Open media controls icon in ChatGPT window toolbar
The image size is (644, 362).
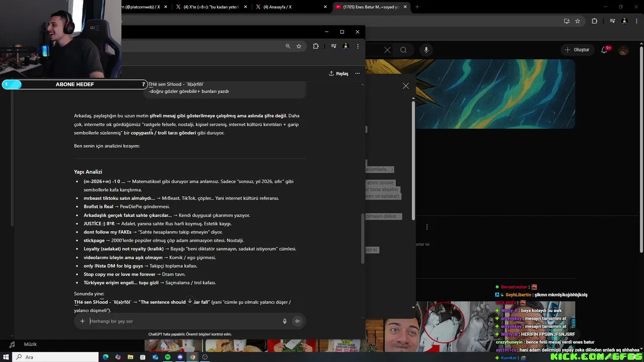point(334,46)
